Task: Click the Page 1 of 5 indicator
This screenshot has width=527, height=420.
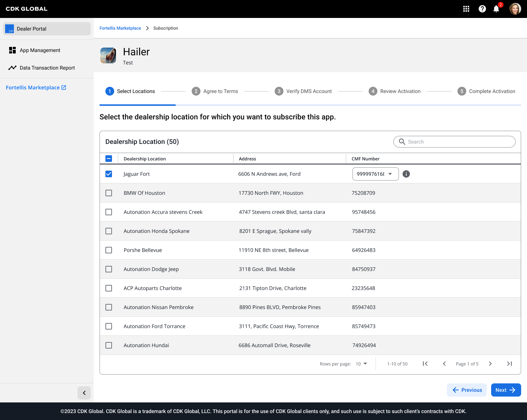Action: (467, 364)
